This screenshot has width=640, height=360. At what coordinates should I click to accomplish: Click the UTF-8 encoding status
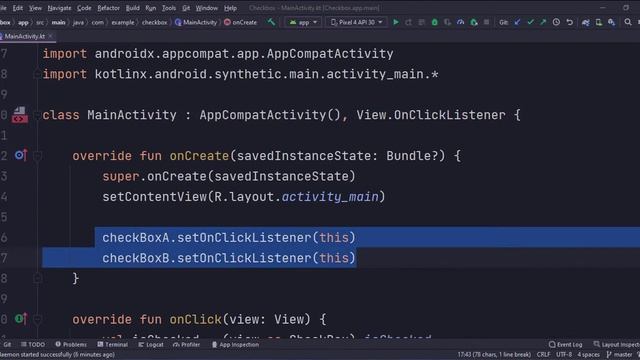pos(564,355)
